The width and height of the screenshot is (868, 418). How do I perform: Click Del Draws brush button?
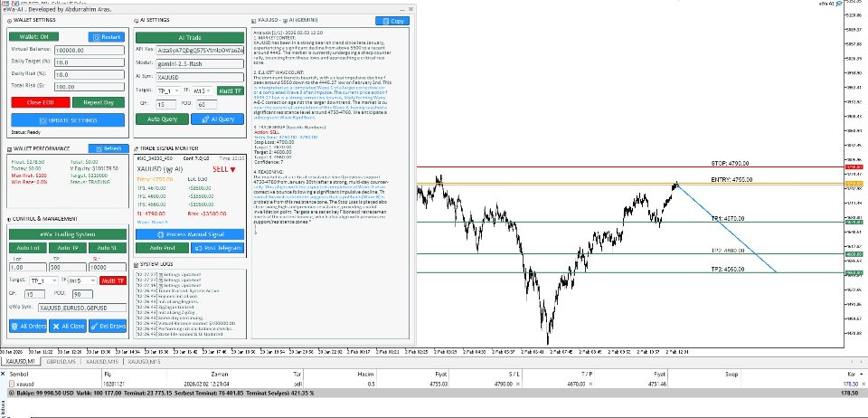point(108,326)
